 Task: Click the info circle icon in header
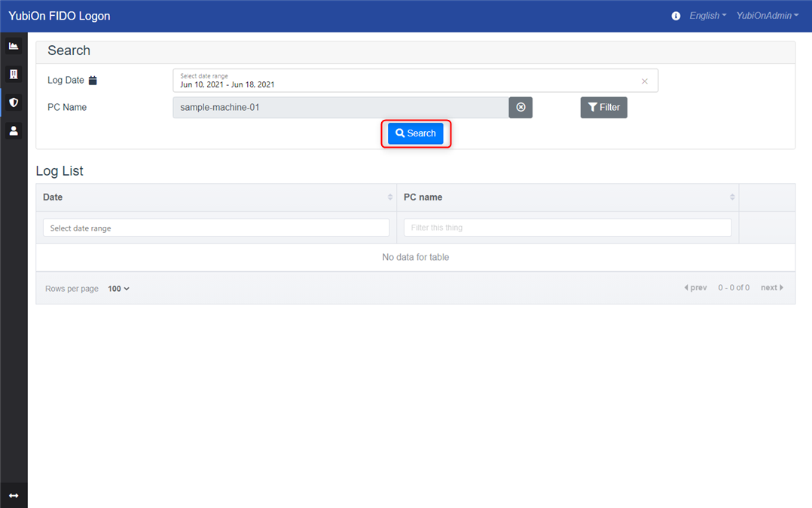(x=676, y=16)
